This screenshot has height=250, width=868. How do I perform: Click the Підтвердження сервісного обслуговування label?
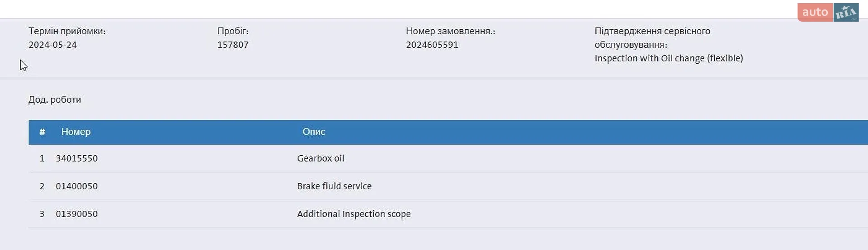click(x=652, y=38)
